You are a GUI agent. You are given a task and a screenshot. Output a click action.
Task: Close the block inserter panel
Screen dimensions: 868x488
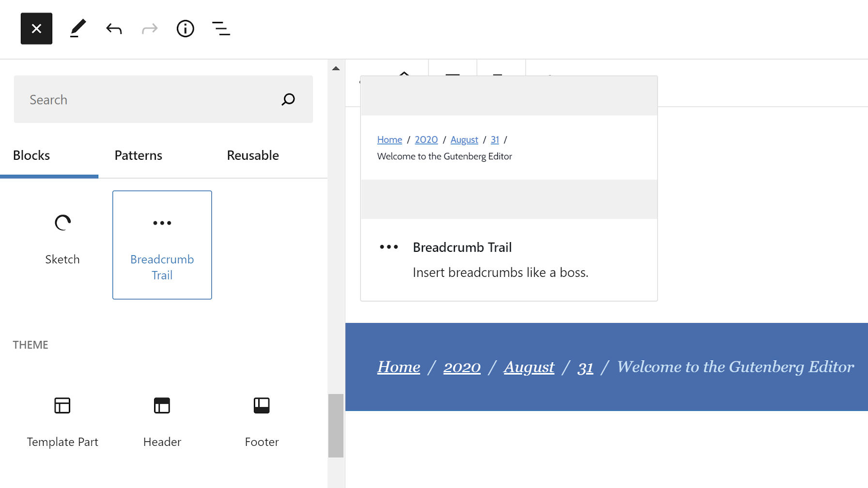click(36, 28)
